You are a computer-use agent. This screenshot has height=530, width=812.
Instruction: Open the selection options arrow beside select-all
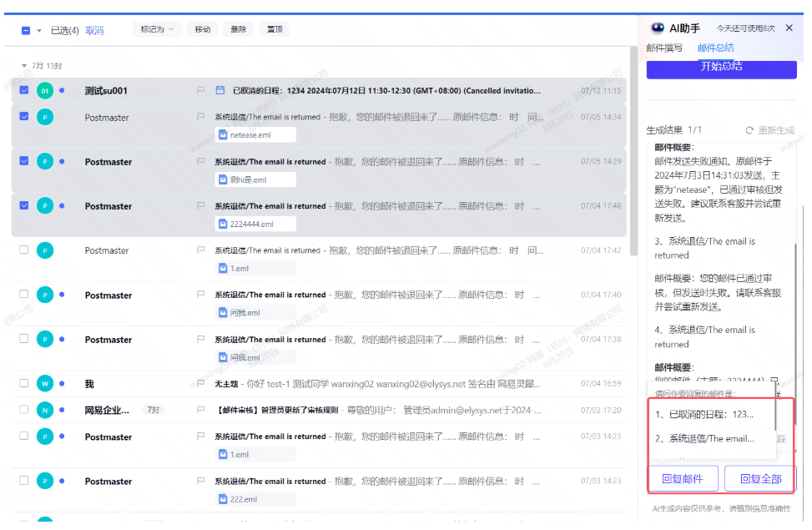point(39,31)
